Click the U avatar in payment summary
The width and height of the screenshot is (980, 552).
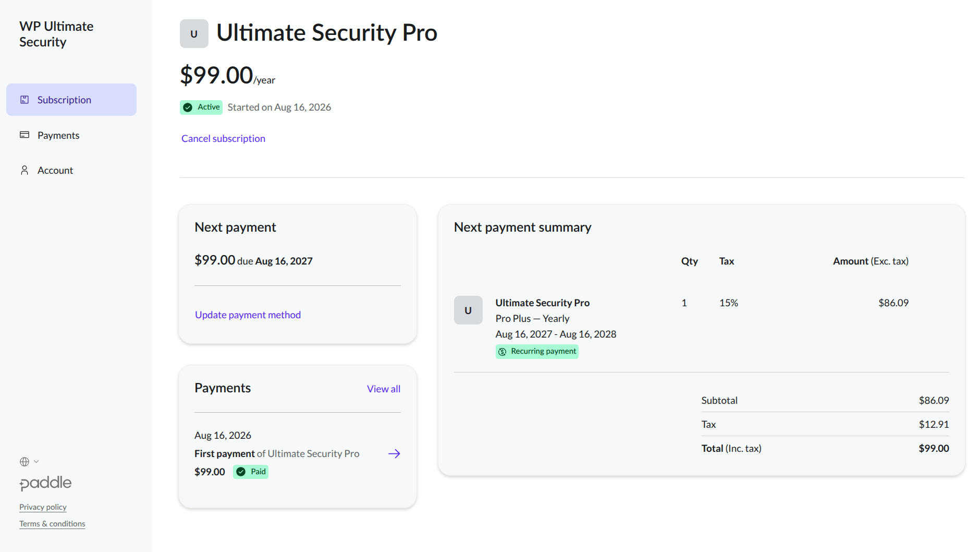[x=468, y=310]
